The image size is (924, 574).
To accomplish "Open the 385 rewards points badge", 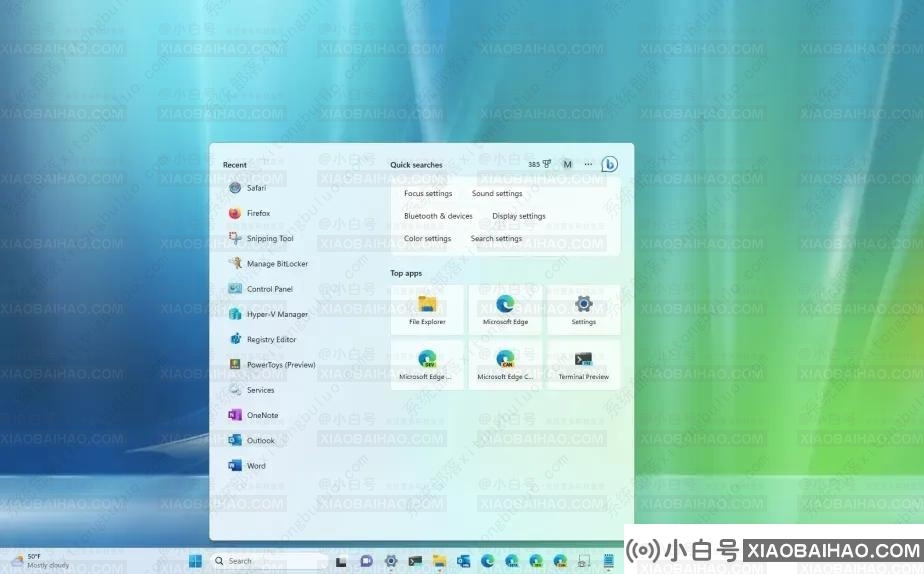I will pos(540,164).
